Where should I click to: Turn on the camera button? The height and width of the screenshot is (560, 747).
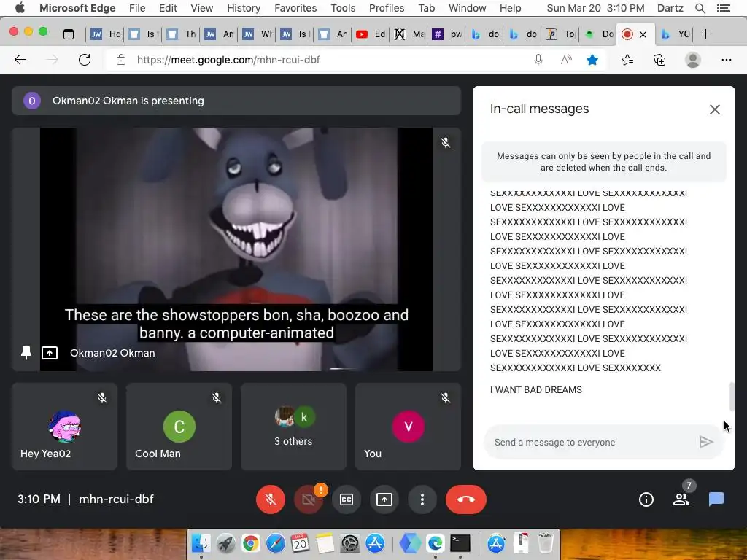click(309, 499)
